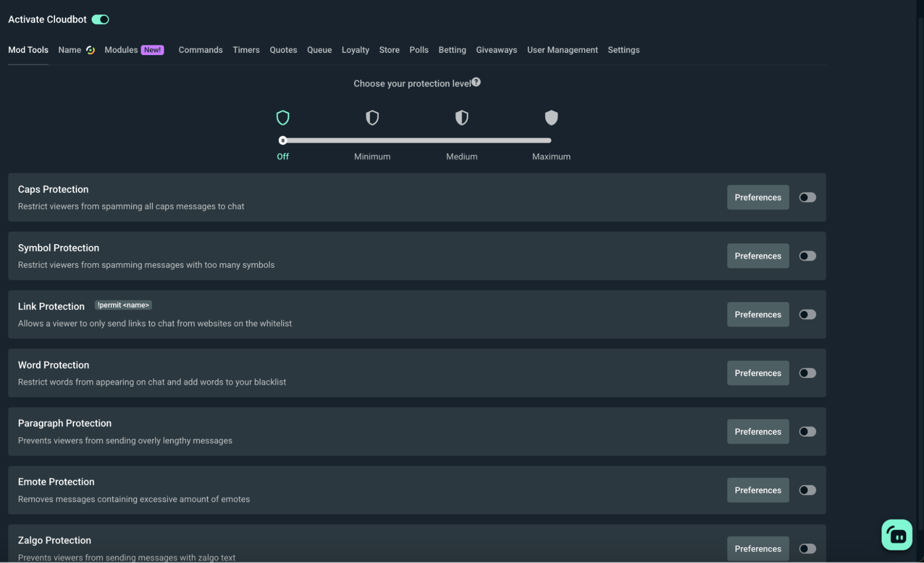Image resolution: width=924 pixels, height=563 pixels.
Task: Click the color wheel icon next to Name
Action: 91,49
